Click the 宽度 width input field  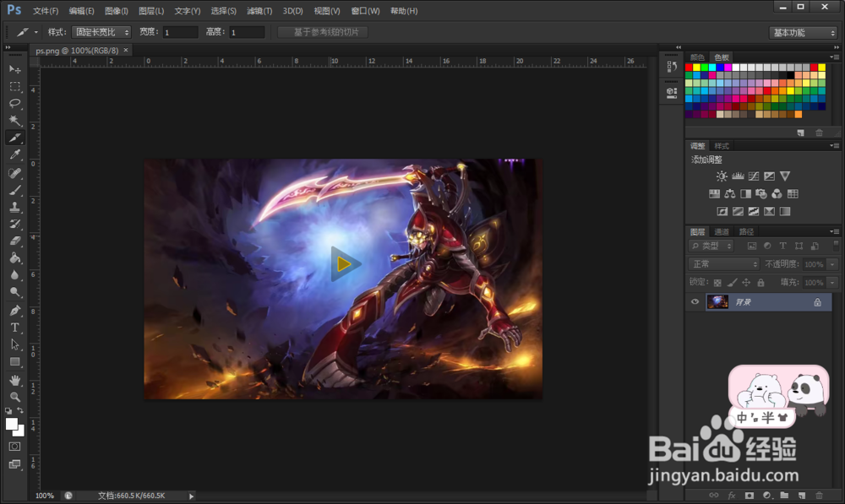180,32
